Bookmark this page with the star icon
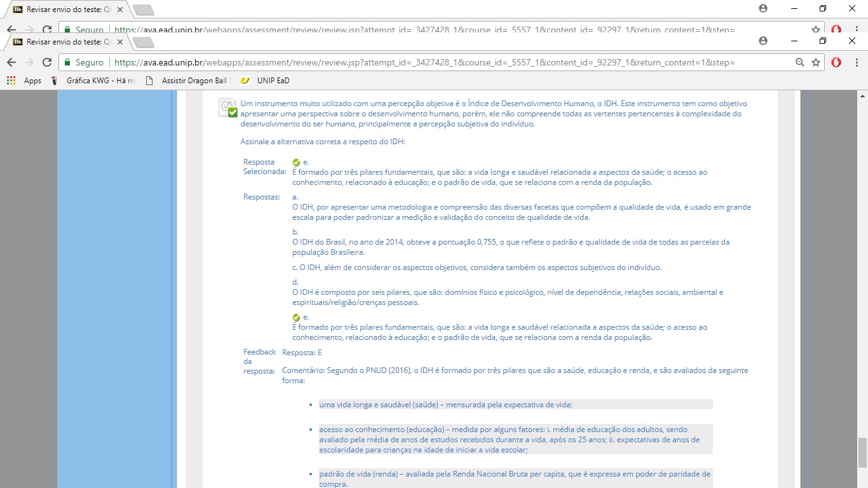This screenshot has width=868, height=488. click(816, 62)
